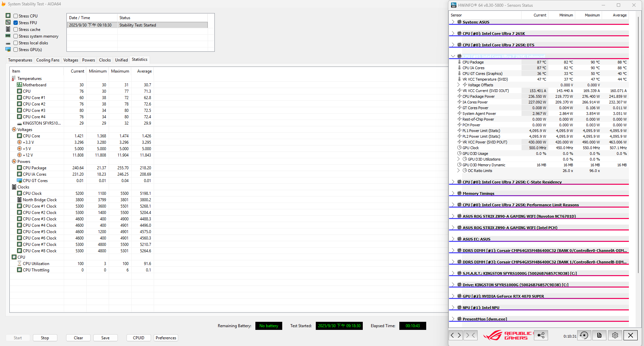Select the Stability Test: Started log row
The width and height of the screenshot is (644, 346).
tap(138, 25)
